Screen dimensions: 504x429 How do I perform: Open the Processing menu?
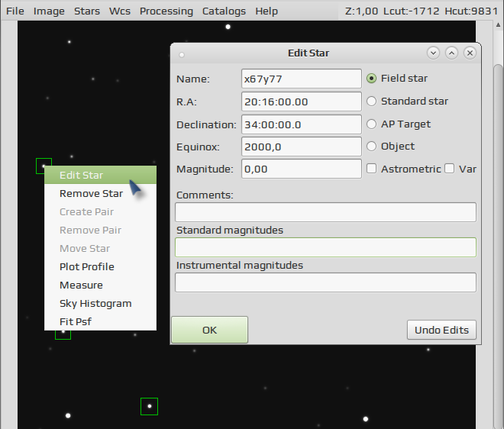point(166,11)
